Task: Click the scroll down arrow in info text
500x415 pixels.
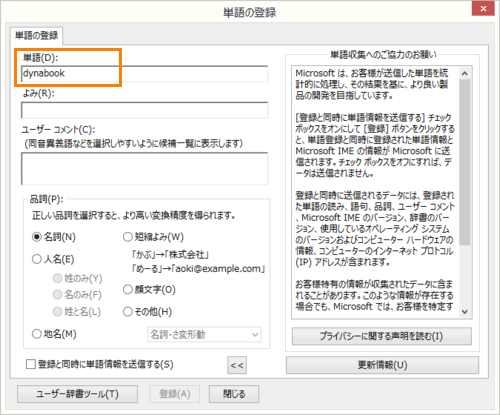Action: [465, 312]
